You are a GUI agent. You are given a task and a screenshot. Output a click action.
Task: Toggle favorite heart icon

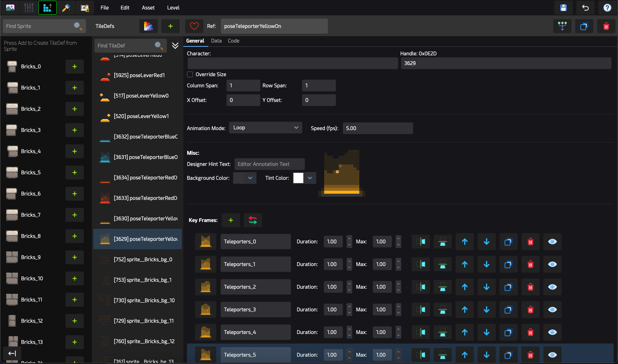[x=194, y=26]
